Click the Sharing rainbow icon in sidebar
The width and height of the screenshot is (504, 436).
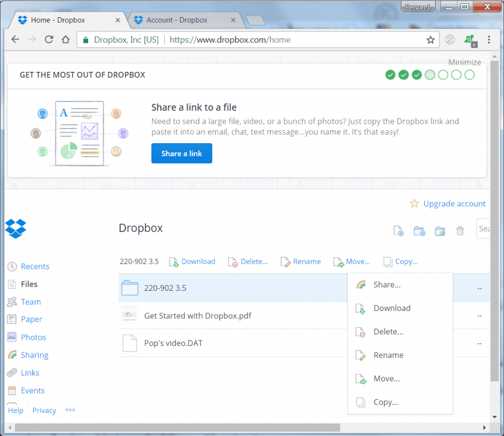click(12, 355)
